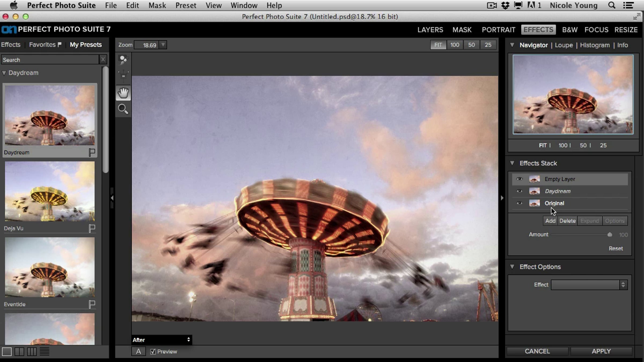Open the Effect type dropdown
Image resolution: width=644 pixels, height=362 pixels.
click(x=589, y=285)
